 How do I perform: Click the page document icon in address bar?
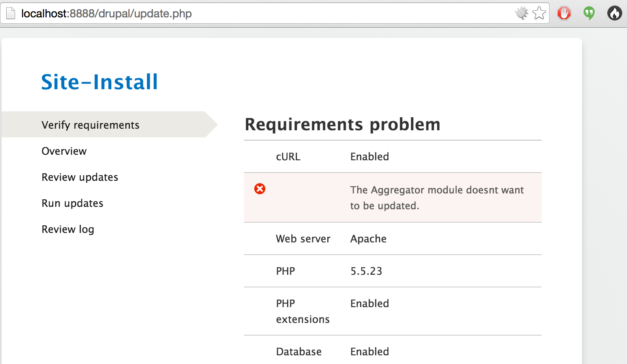click(11, 13)
